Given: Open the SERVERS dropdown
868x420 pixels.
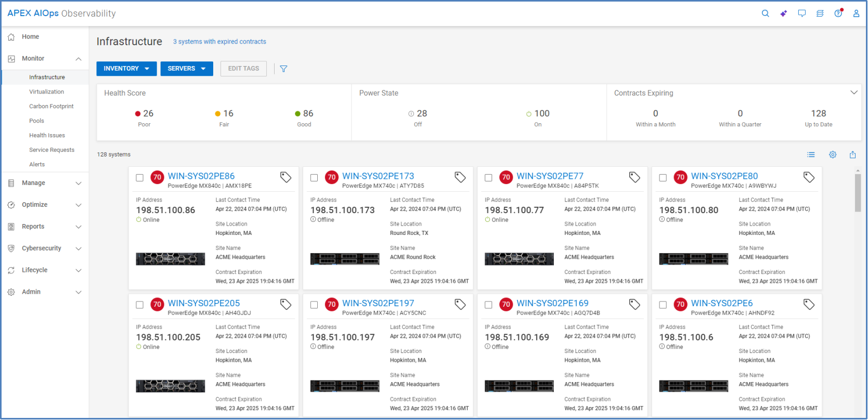Looking at the screenshot, I should [x=187, y=69].
